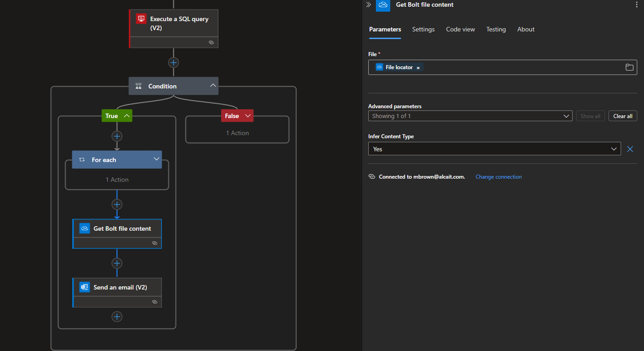Screen dimensions: 644x351
Task: Open the folder picker for File field
Action: (630, 67)
